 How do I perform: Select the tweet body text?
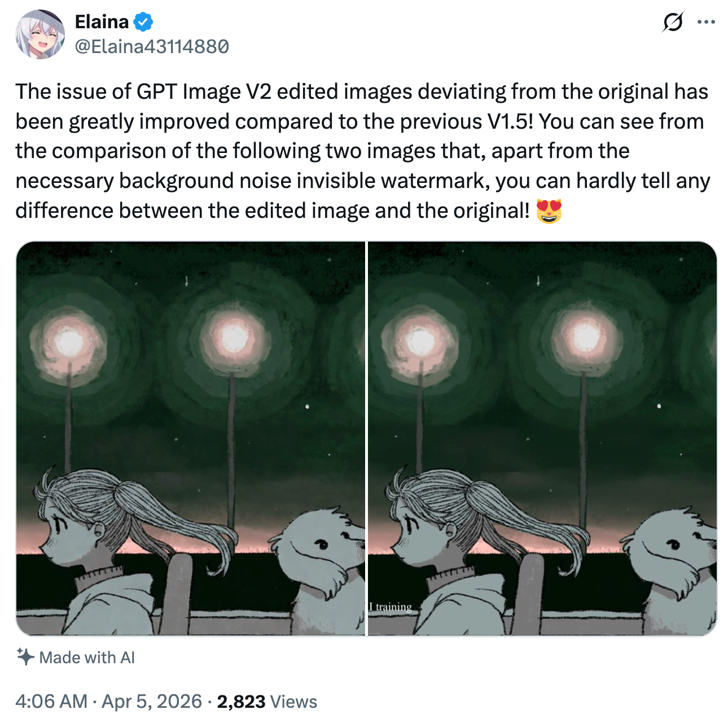361,150
